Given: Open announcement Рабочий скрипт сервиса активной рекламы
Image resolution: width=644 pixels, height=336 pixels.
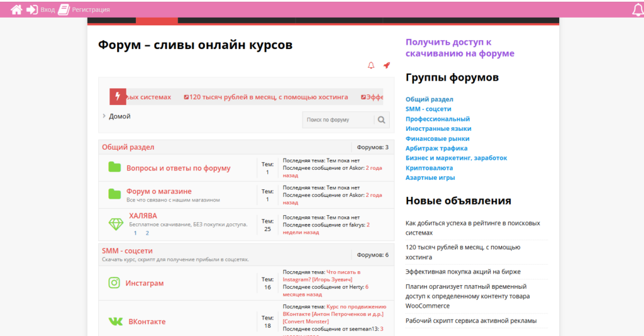Looking at the screenshot, I should 470,320.
